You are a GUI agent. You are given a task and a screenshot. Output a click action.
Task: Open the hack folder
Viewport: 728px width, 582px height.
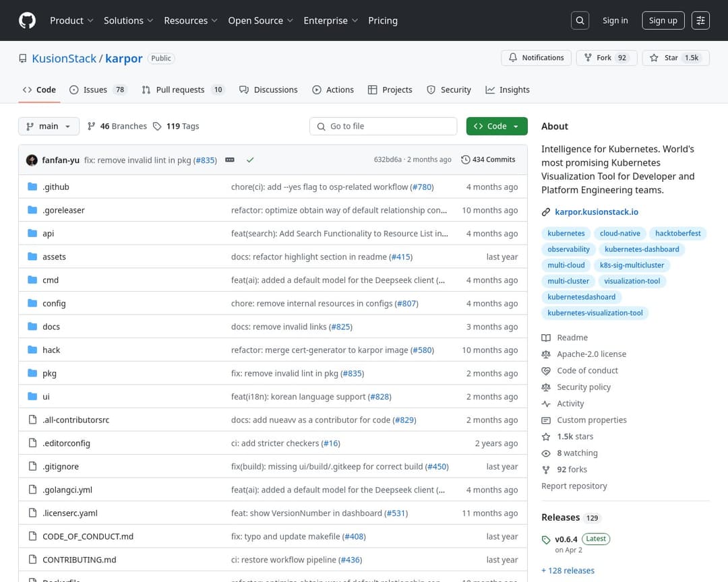point(51,350)
